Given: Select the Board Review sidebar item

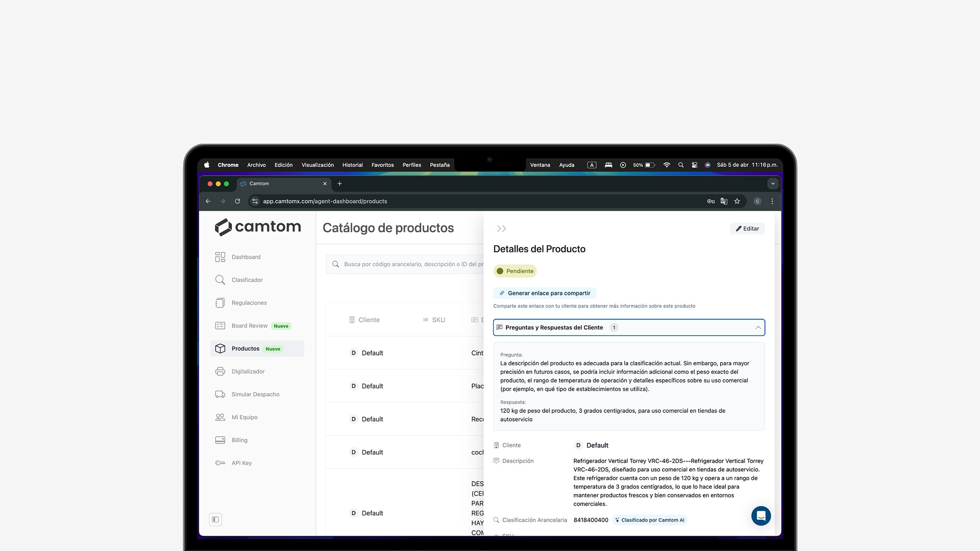Looking at the screenshot, I should [x=250, y=326].
